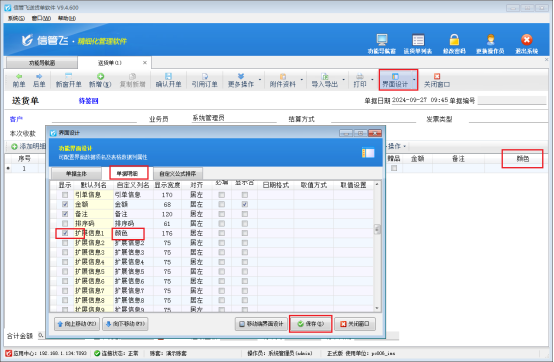
Task: Click the 确认开单 confirm order icon
Action: (x=169, y=76)
